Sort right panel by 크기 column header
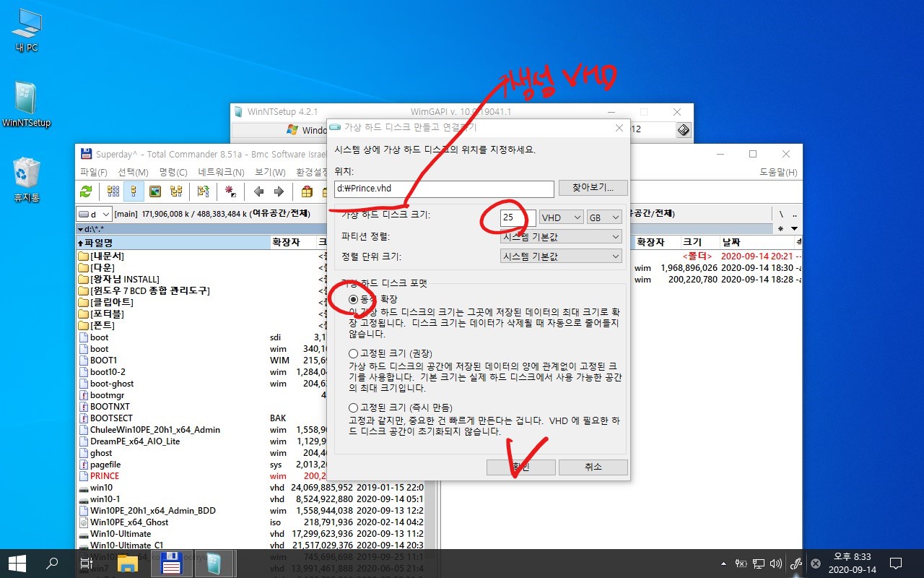This screenshot has width=924, height=578. [x=699, y=242]
